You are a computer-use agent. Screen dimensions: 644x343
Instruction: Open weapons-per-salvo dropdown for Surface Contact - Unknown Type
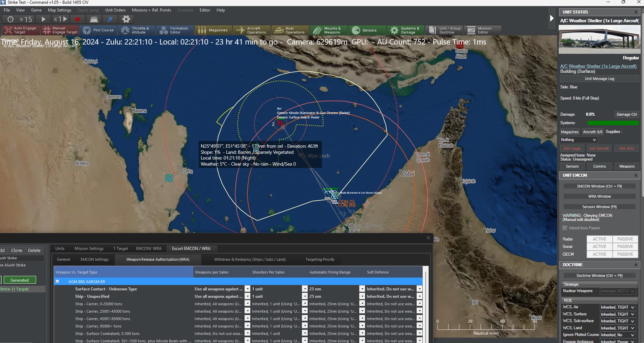coord(247,289)
